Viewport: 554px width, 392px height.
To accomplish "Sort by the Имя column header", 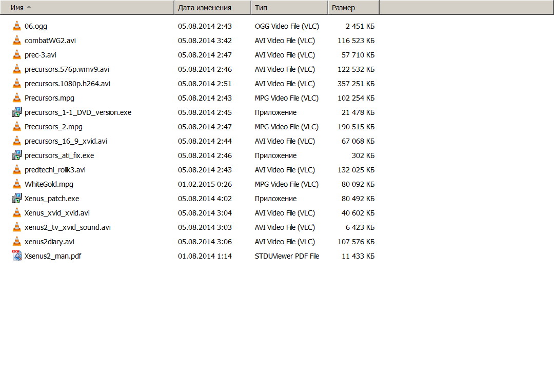I will pyautogui.click(x=87, y=7).
